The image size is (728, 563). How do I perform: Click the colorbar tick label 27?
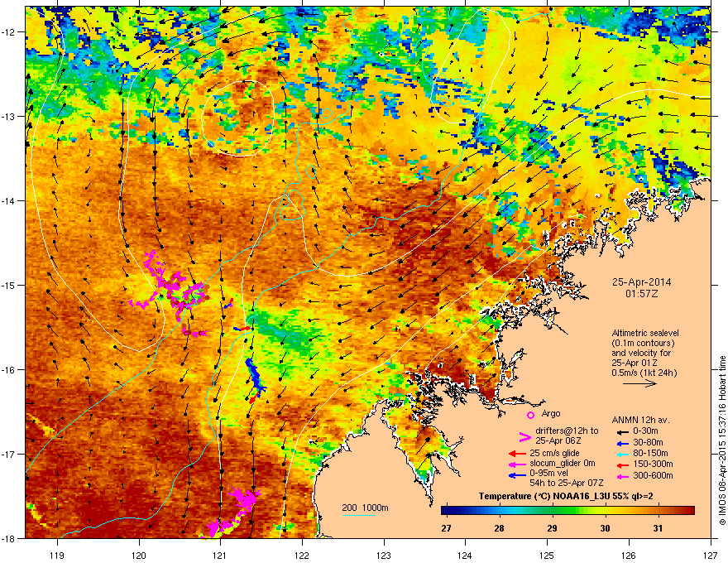(x=446, y=528)
